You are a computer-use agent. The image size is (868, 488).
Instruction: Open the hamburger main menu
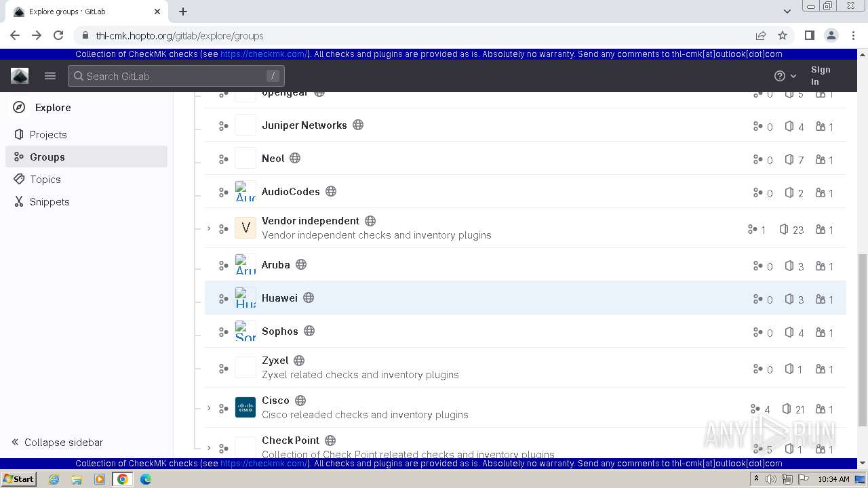(x=50, y=76)
